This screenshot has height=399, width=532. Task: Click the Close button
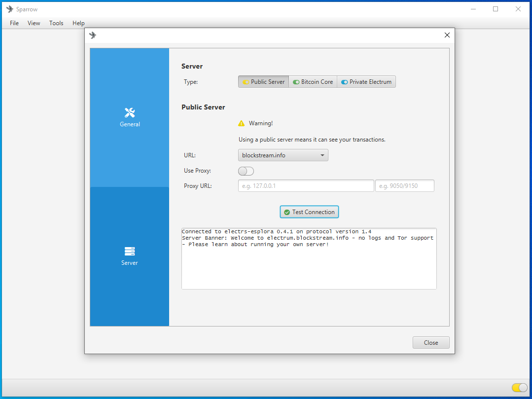(x=431, y=343)
